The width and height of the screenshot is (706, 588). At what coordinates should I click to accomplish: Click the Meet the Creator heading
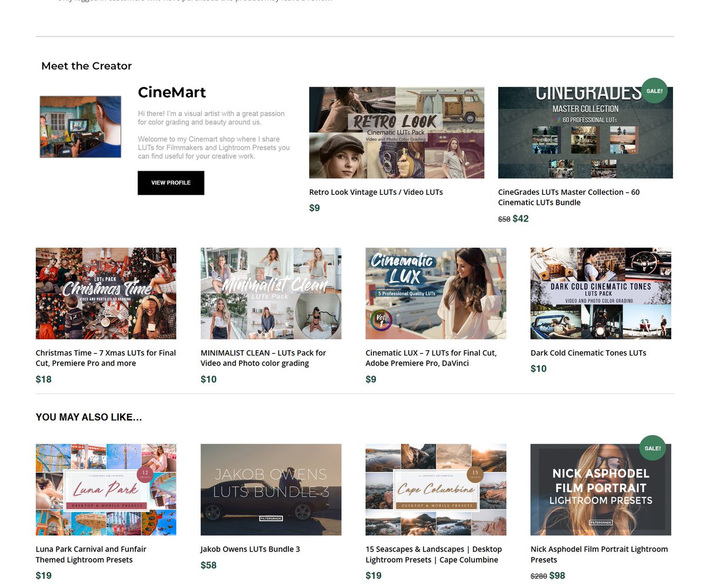tap(86, 66)
